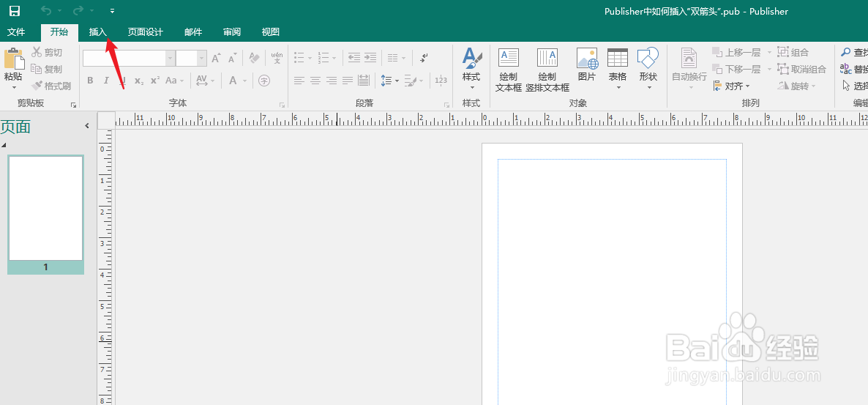
Task: Open the Aa change case dropdown
Action: click(174, 81)
